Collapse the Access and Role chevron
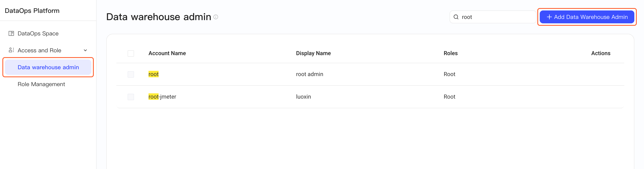 [85, 50]
